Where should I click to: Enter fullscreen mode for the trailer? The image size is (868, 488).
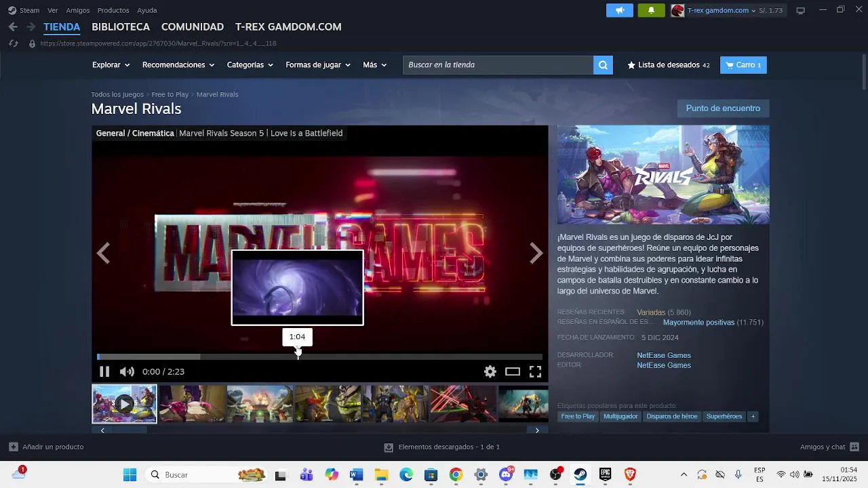pos(535,371)
